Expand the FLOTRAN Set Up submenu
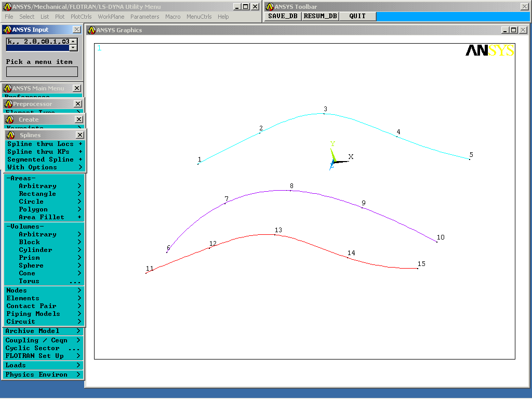 coord(43,356)
